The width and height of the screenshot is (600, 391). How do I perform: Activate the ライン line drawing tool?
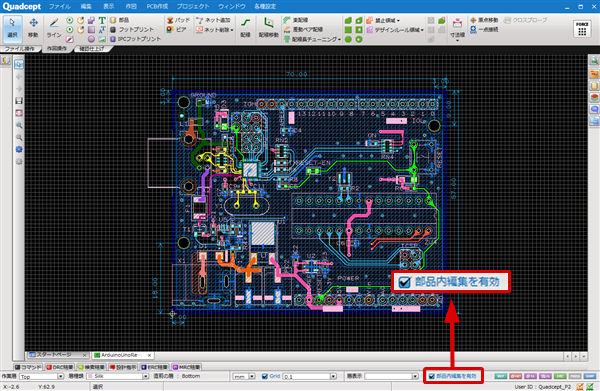point(54,28)
